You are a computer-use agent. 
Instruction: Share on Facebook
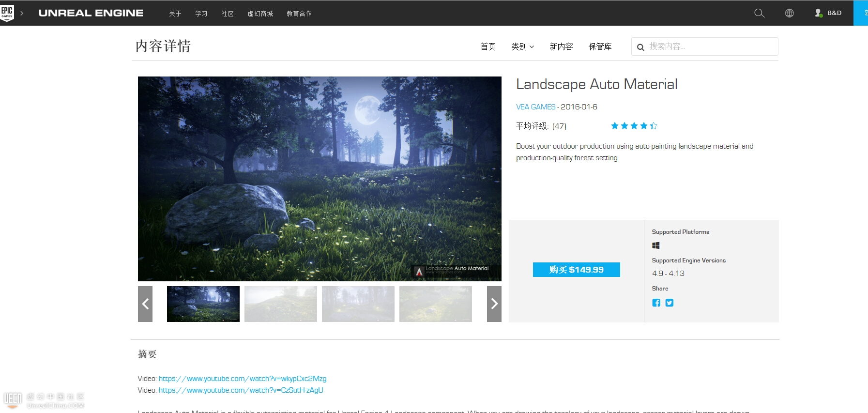(x=656, y=303)
